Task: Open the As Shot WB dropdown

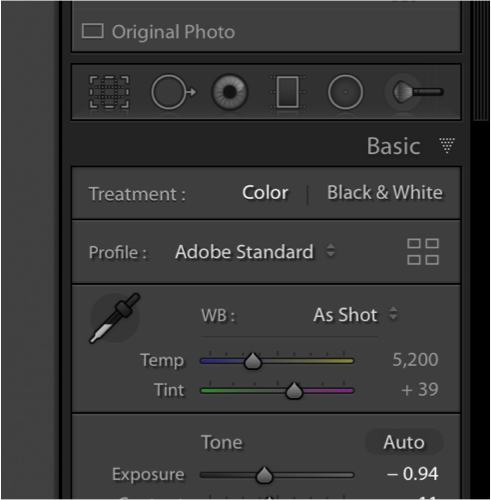Action: pyautogui.click(x=355, y=315)
